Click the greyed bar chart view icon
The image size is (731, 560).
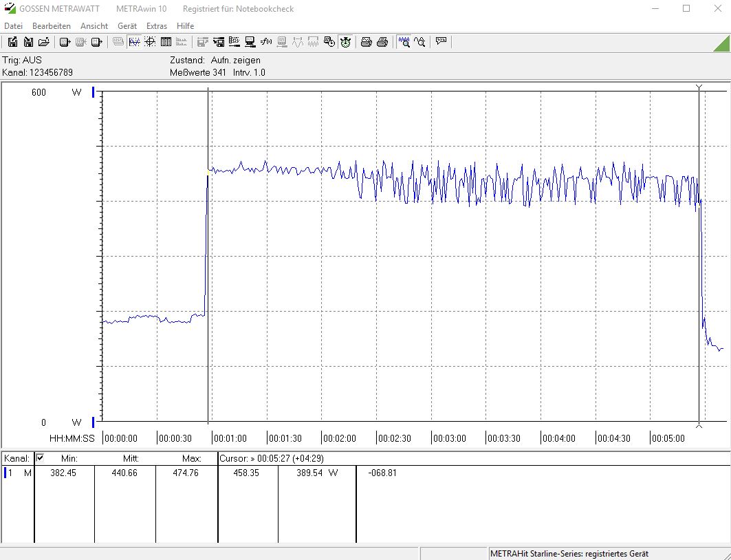[182, 42]
